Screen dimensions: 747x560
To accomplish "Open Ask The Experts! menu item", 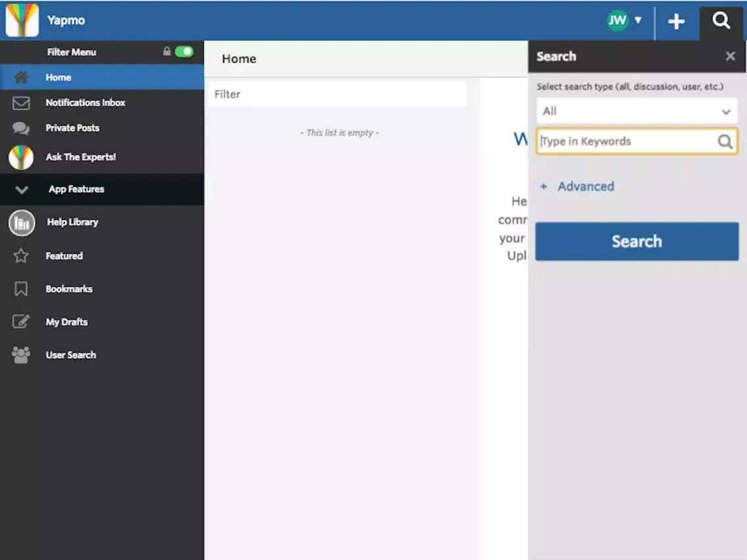I will [x=102, y=157].
